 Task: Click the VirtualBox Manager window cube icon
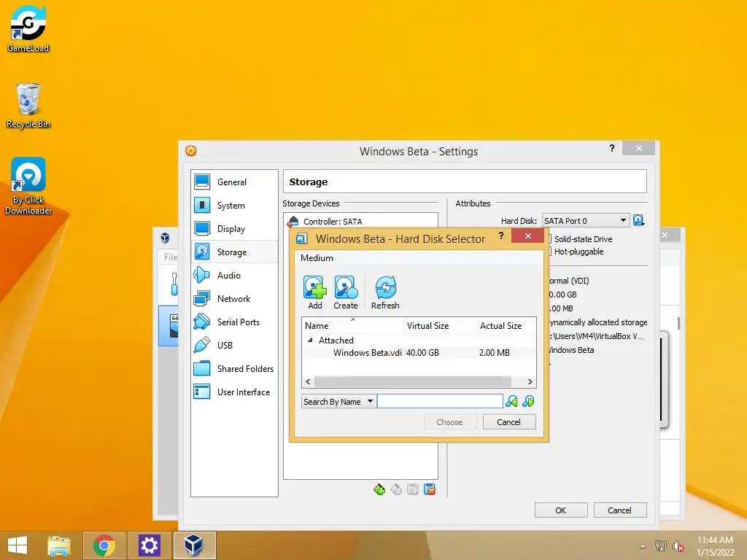pos(165,237)
